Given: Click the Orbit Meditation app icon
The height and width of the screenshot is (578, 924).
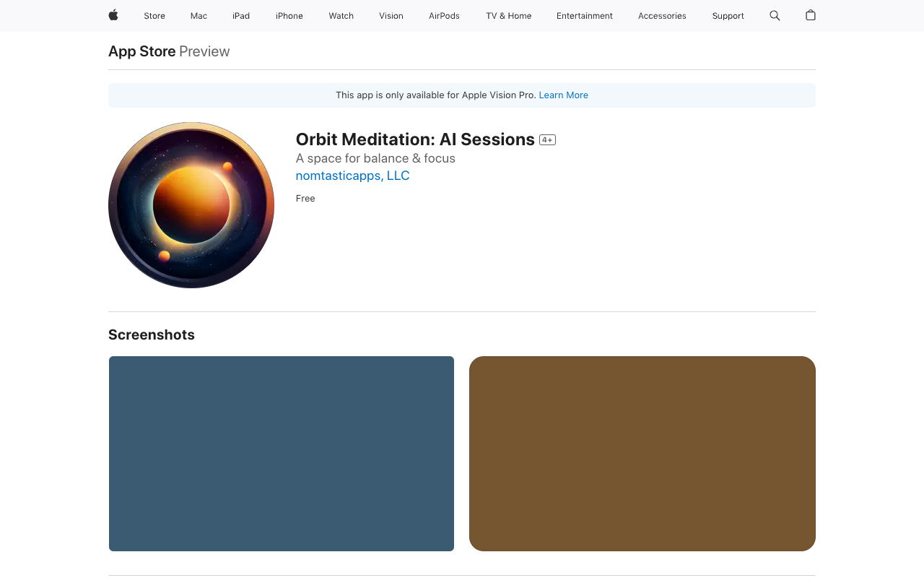Looking at the screenshot, I should click(191, 205).
